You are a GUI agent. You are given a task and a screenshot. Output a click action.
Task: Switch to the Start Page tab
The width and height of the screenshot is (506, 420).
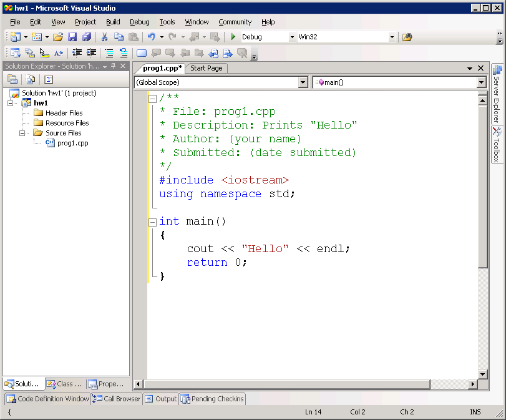[207, 68]
